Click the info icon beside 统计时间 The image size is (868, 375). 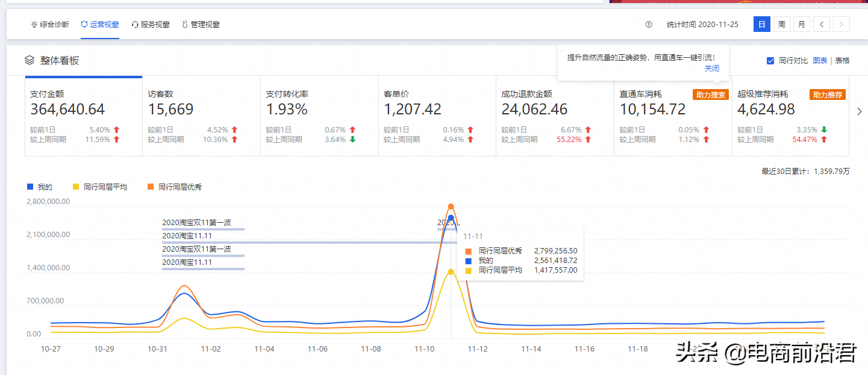[x=649, y=25]
